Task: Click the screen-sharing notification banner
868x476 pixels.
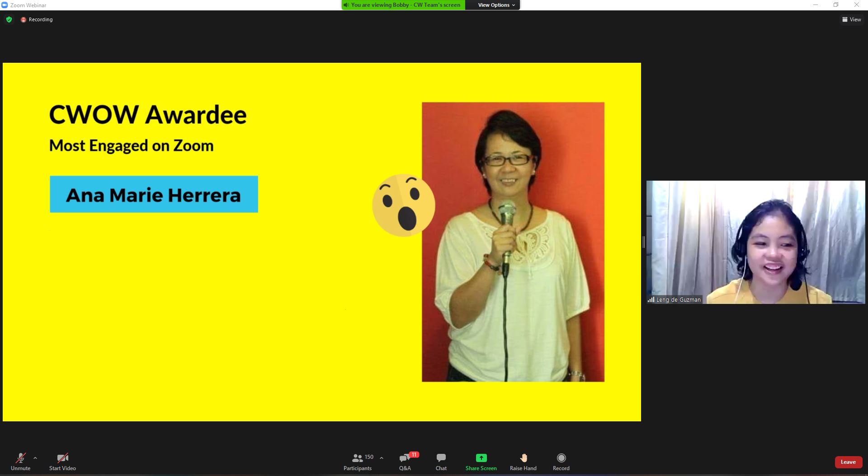Action: tap(403, 5)
